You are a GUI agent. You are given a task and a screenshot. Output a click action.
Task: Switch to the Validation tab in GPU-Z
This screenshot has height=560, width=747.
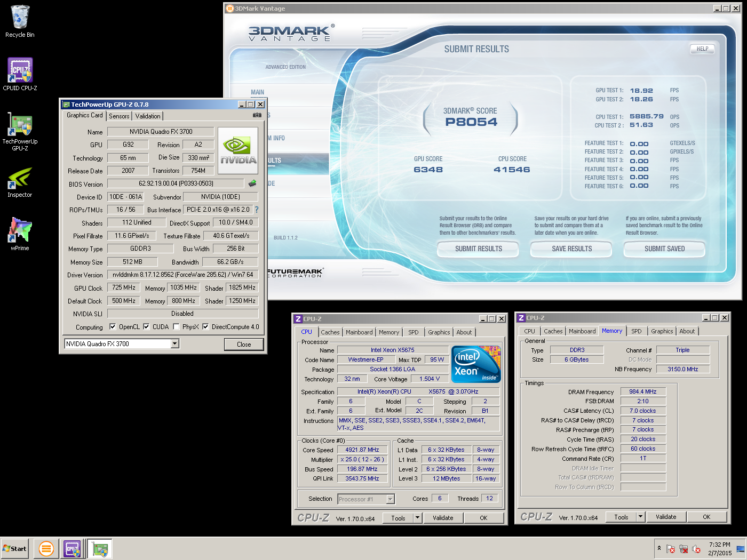click(x=148, y=116)
